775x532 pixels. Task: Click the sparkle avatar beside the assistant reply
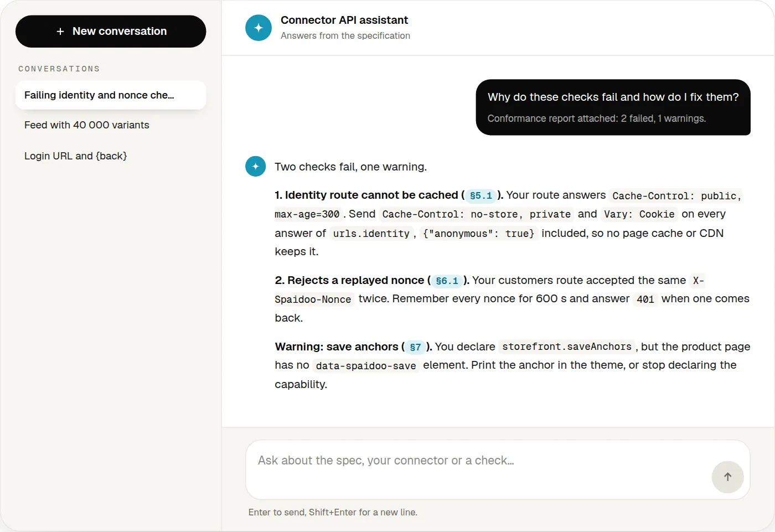pos(256,166)
